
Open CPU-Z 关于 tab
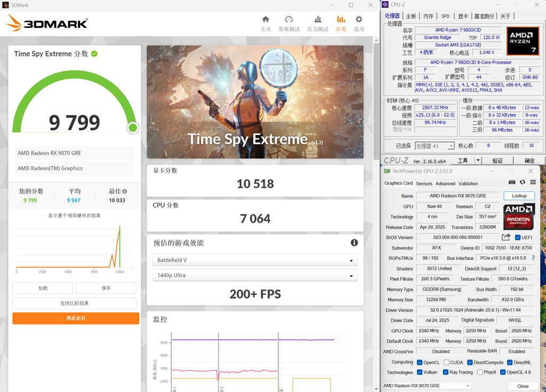coord(505,16)
